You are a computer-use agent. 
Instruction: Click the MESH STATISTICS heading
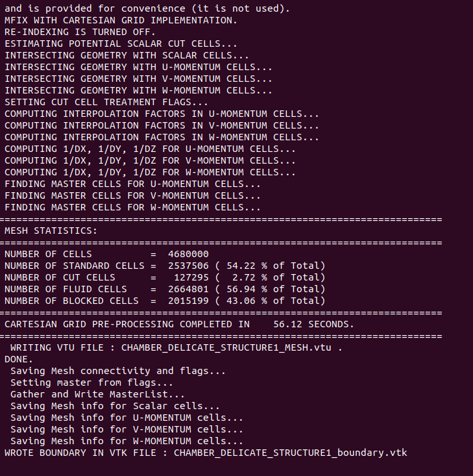(51, 231)
